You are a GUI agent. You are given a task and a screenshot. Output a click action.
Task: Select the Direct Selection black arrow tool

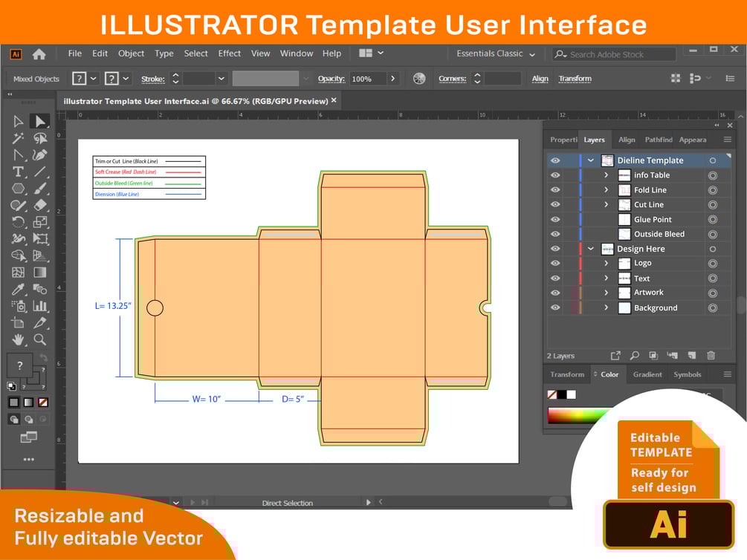pos(40,121)
